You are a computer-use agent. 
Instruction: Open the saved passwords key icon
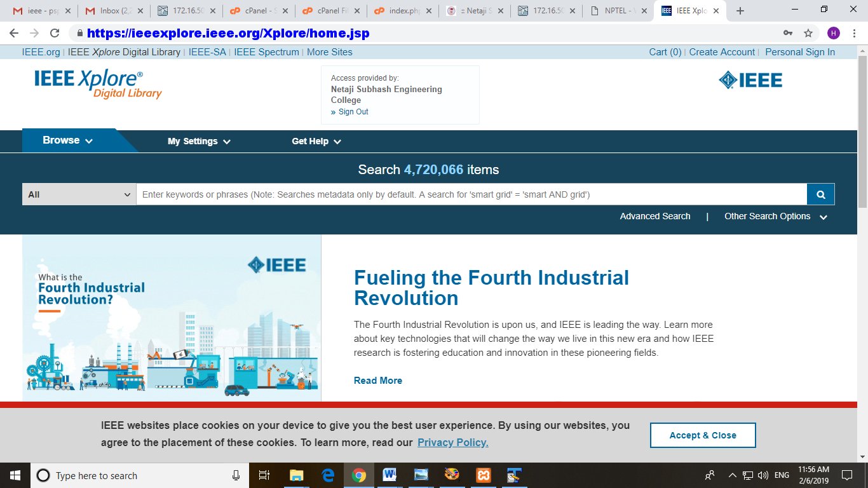click(788, 33)
